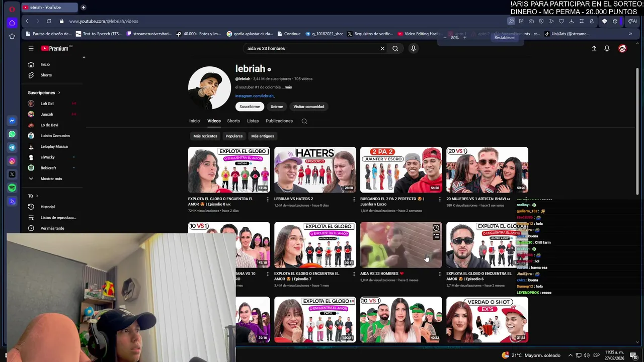Open instagram.com/lebriah link
The image size is (644, 362).
tap(255, 96)
